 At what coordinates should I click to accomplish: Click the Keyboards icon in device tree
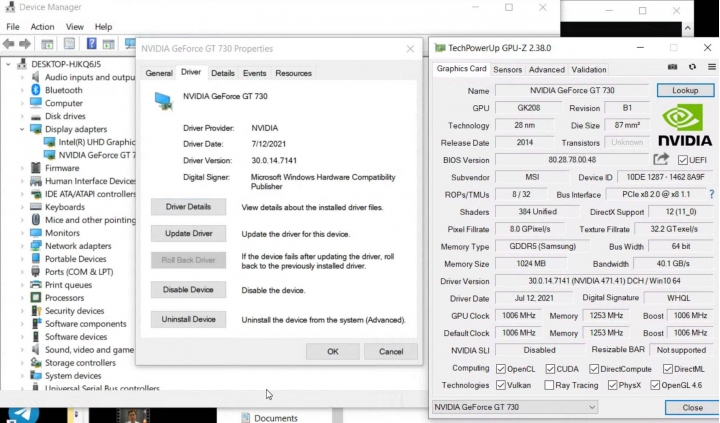(36, 207)
